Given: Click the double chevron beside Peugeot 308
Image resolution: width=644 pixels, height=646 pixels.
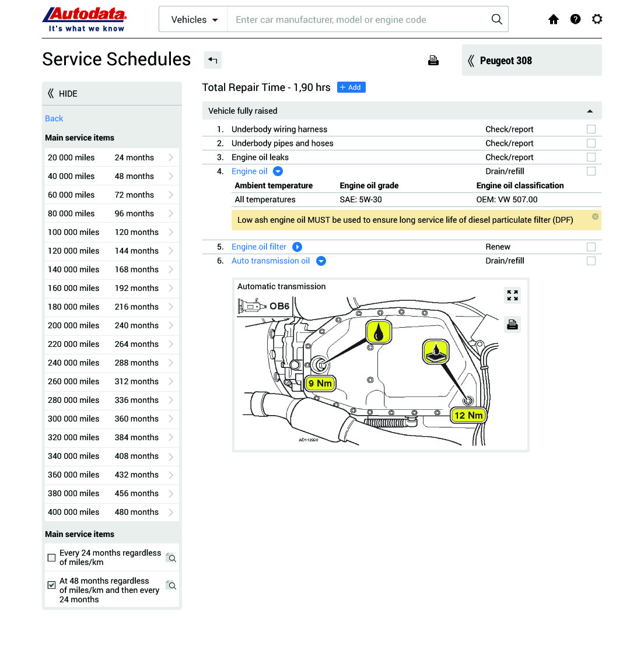Looking at the screenshot, I should click(471, 61).
